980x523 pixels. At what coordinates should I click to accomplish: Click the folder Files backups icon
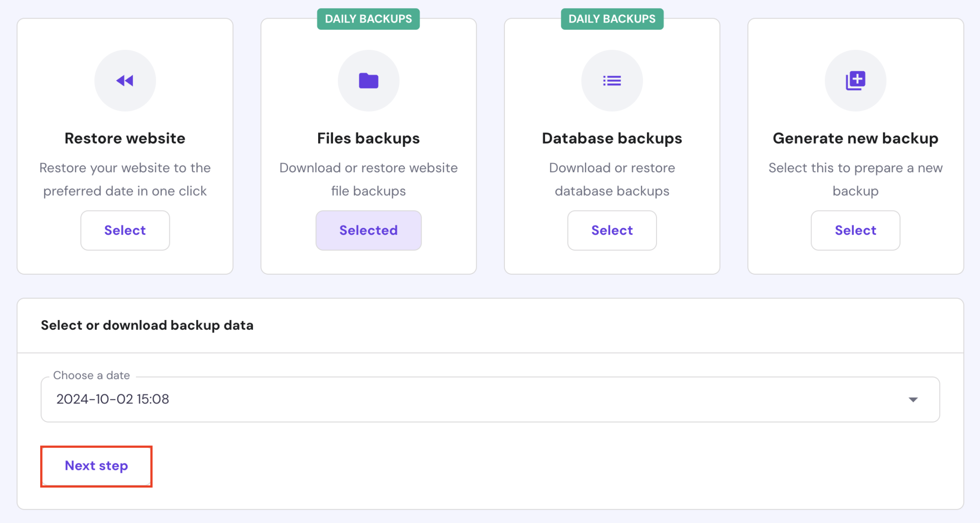click(x=368, y=81)
